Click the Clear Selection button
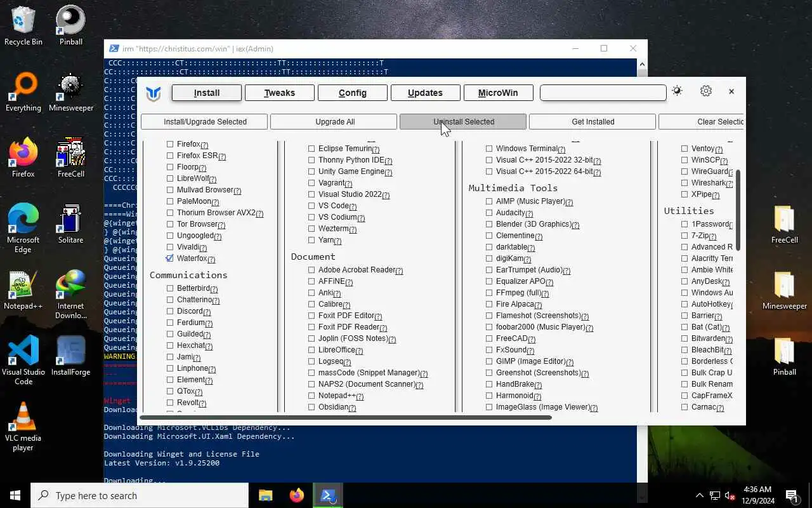 [x=702, y=122]
